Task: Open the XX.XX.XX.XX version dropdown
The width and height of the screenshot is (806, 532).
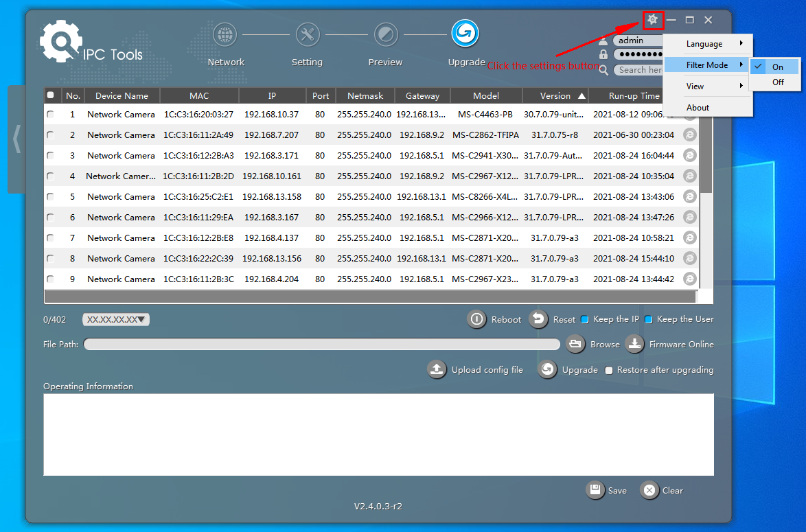Action: [x=115, y=319]
